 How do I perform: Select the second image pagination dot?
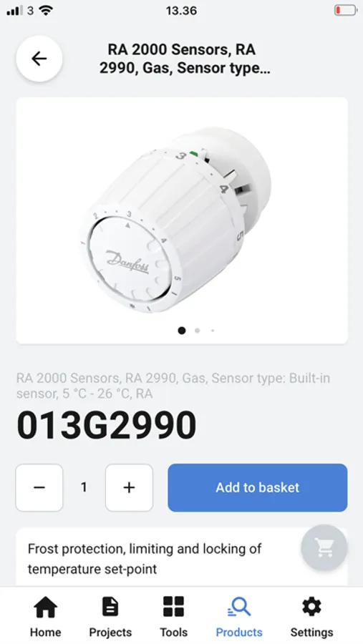coord(198,331)
